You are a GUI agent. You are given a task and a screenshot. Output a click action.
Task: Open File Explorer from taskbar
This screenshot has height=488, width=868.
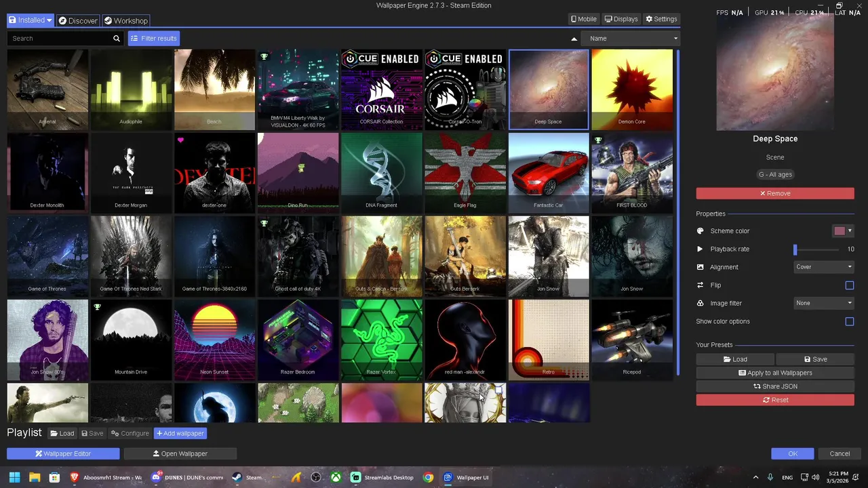[x=34, y=477]
